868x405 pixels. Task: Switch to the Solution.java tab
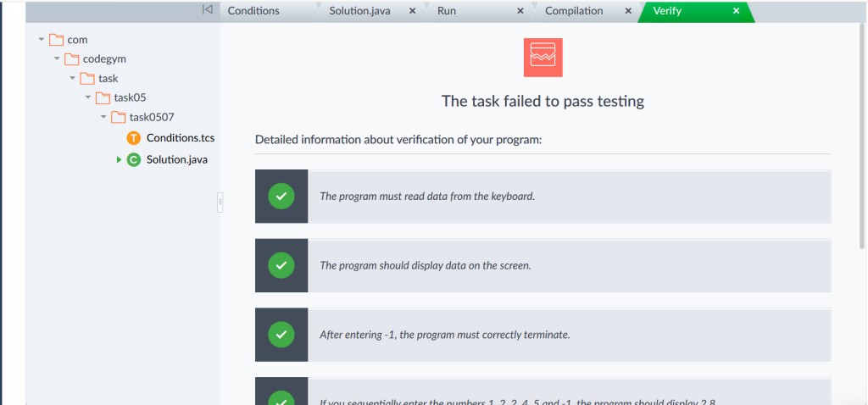pyautogui.click(x=359, y=11)
